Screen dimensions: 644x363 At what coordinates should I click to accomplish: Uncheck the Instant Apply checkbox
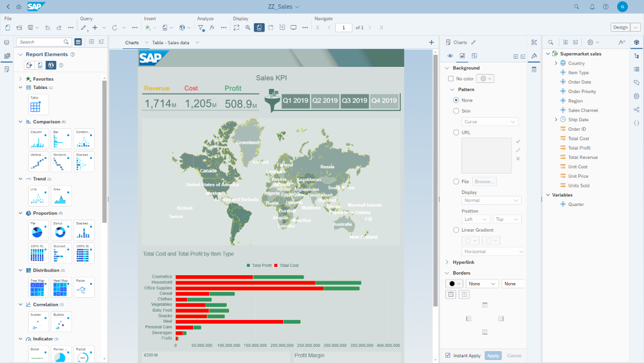click(448, 356)
